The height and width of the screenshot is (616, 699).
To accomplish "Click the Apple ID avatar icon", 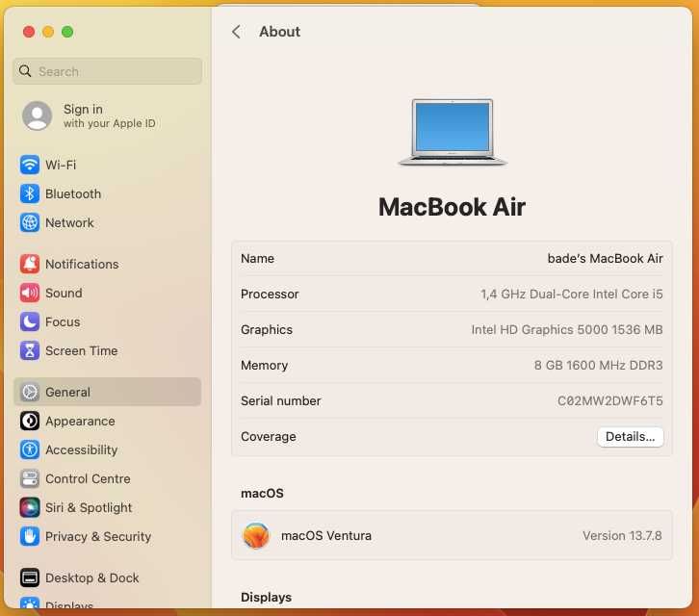I will [x=37, y=115].
